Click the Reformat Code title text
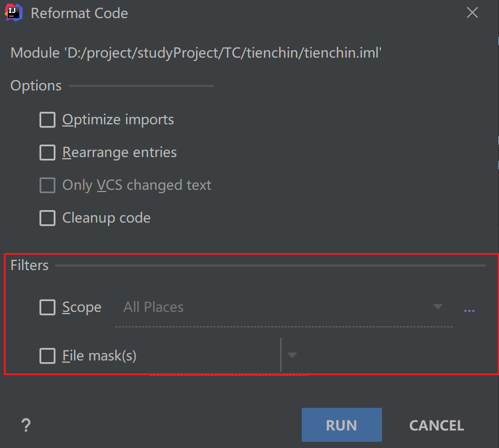Image resolution: width=499 pixels, height=448 pixels. [79, 13]
